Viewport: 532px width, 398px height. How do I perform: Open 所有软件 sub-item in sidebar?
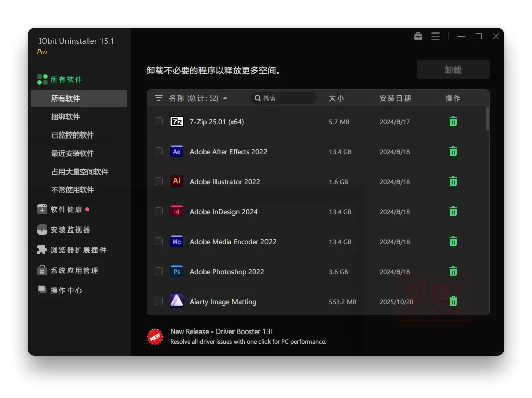click(x=79, y=98)
